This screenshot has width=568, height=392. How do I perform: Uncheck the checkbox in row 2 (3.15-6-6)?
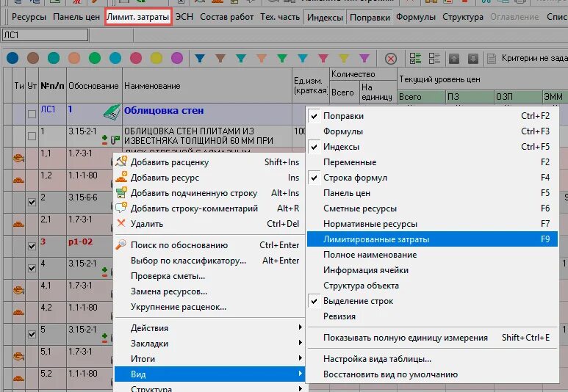pos(32,202)
